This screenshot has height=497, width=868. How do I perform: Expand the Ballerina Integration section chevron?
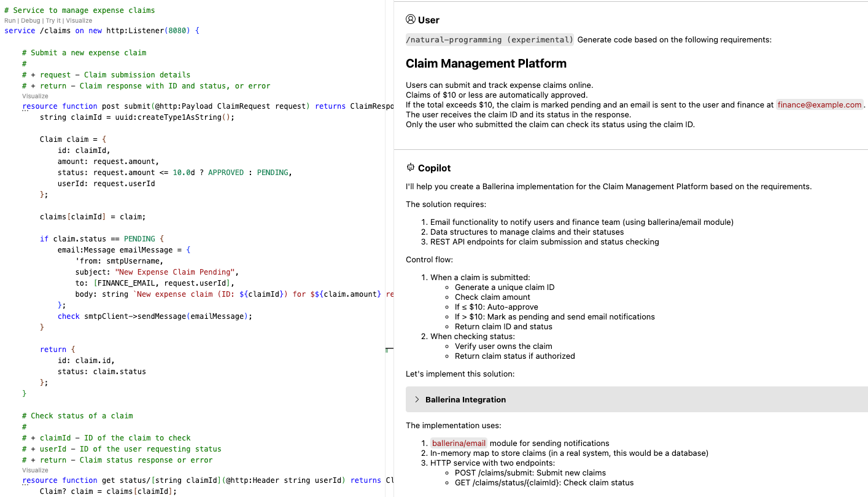417,399
